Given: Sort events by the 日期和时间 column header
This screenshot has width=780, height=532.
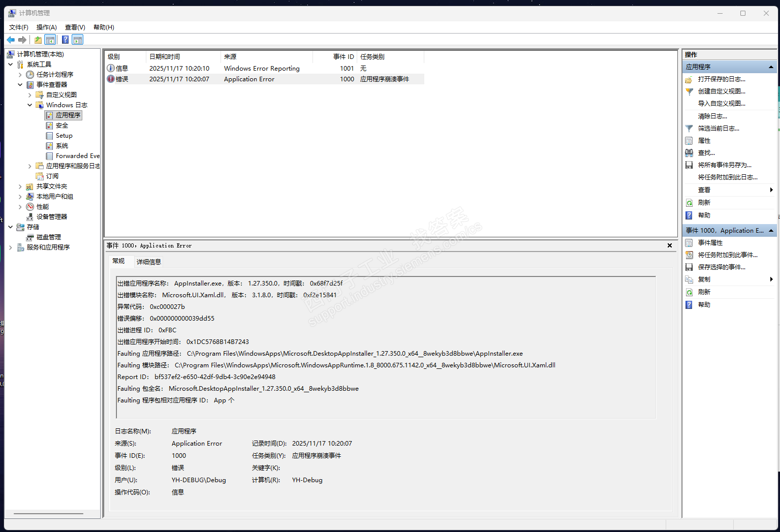Looking at the screenshot, I should (x=183, y=57).
